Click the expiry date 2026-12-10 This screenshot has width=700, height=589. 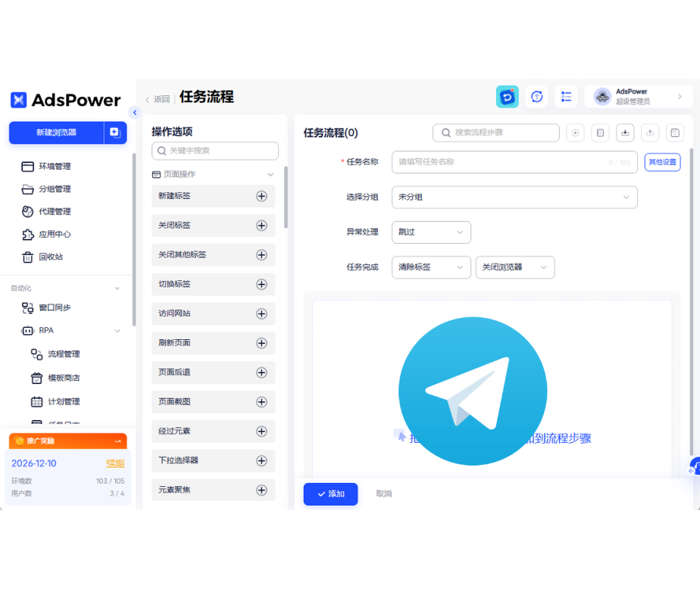tap(34, 463)
